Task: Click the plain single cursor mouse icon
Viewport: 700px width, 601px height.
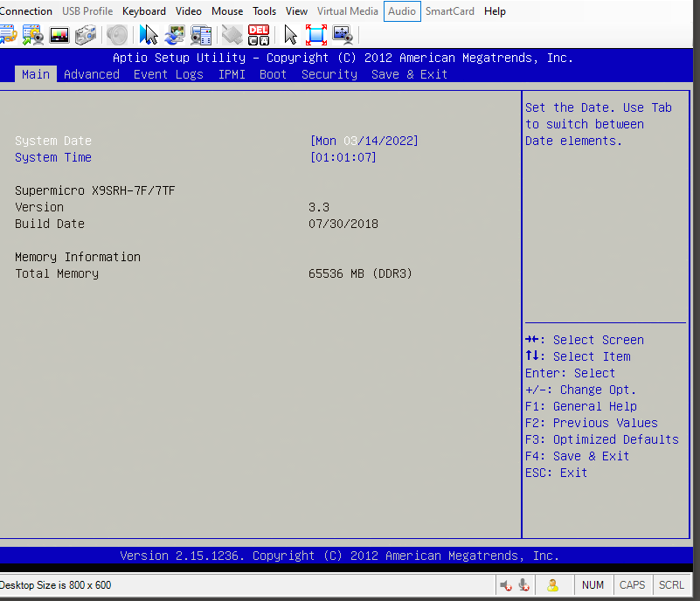Action: tap(290, 35)
